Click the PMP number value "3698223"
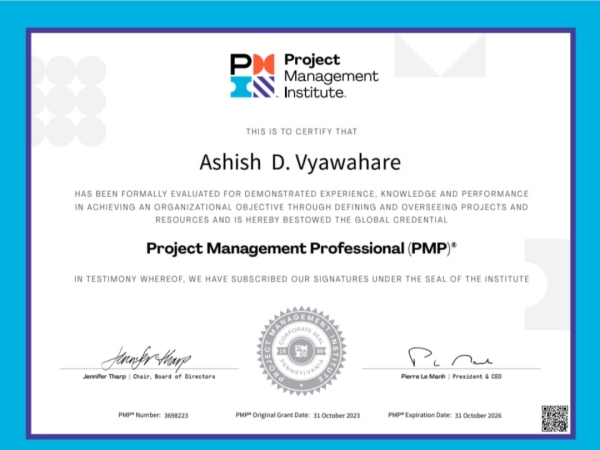The height and width of the screenshot is (450, 600). coord(176,415)
